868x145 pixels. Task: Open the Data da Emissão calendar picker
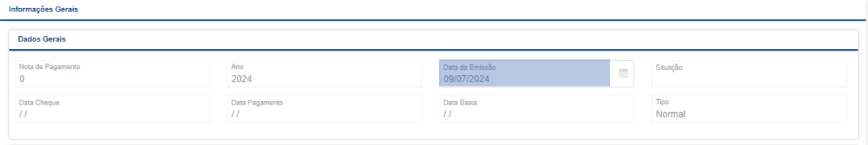tap(623, 73)
